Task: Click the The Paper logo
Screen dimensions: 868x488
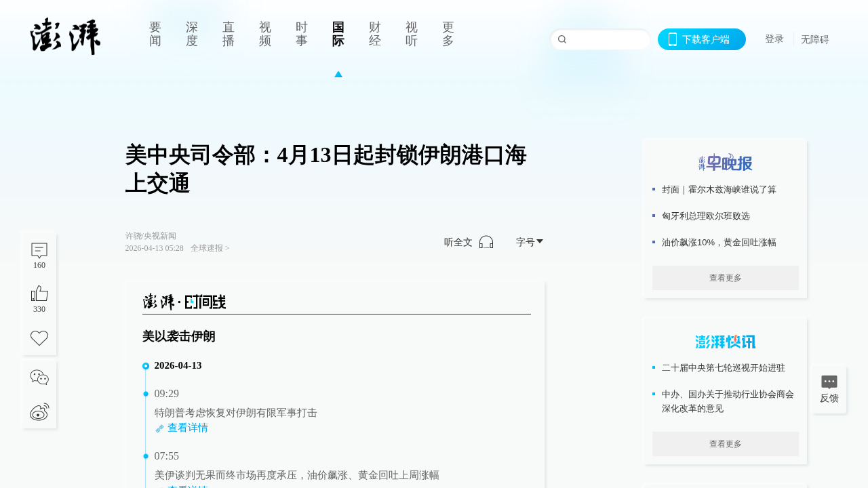Action: (x=66, y=37)
